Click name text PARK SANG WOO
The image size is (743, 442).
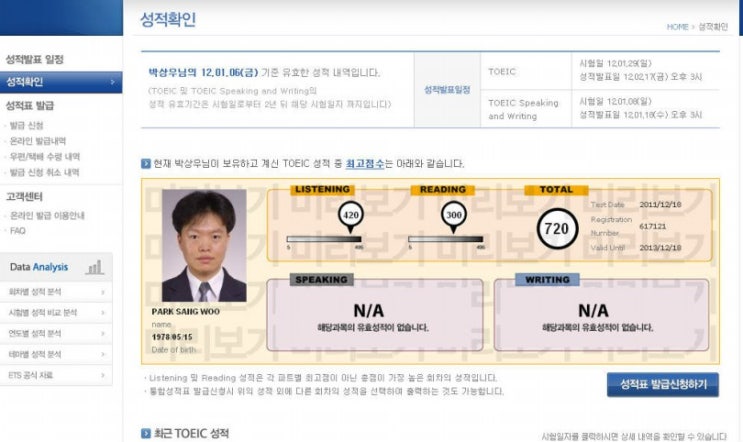(x=186, y=312)
